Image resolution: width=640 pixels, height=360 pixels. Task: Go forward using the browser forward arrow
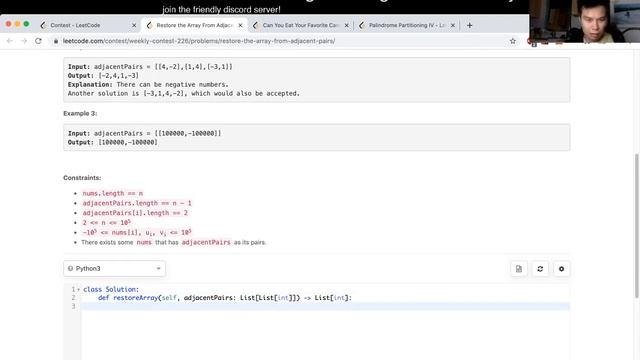pos(24,41)
